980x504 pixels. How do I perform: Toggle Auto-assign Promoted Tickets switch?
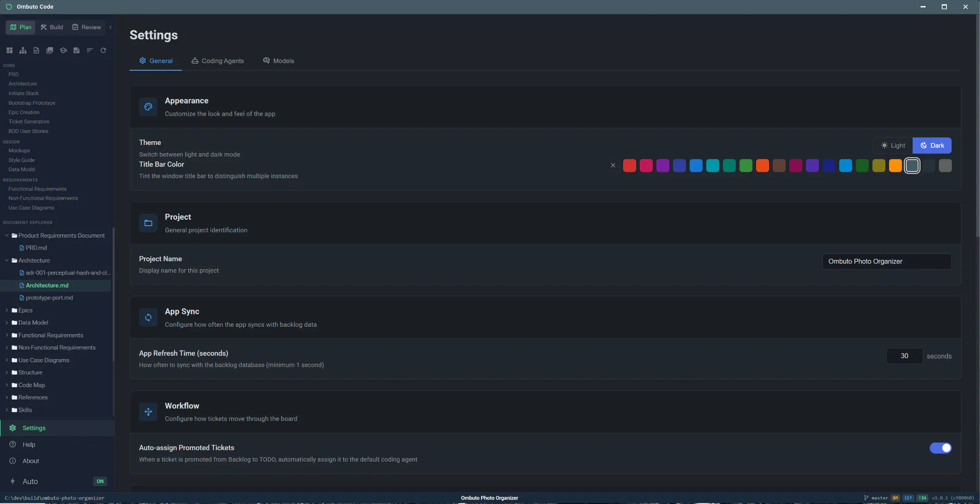[940, 448]
